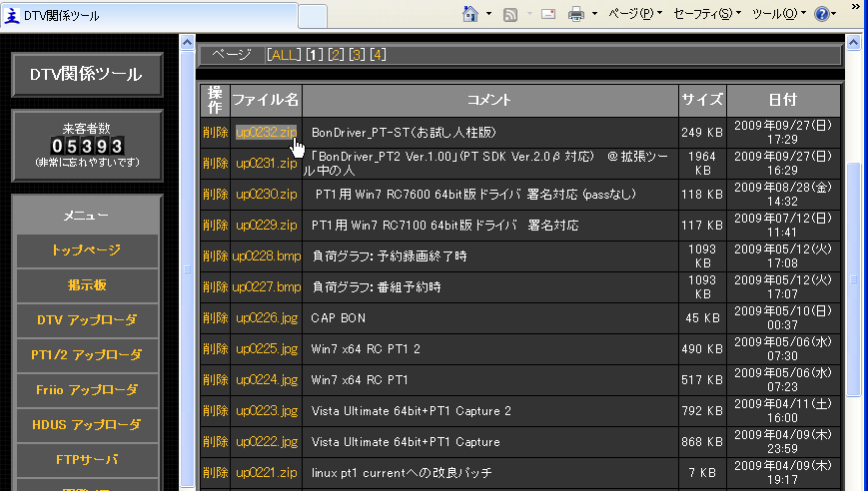
Task: Click the scroll-up arrow of sidebar frame
Action: coord(187,42)
